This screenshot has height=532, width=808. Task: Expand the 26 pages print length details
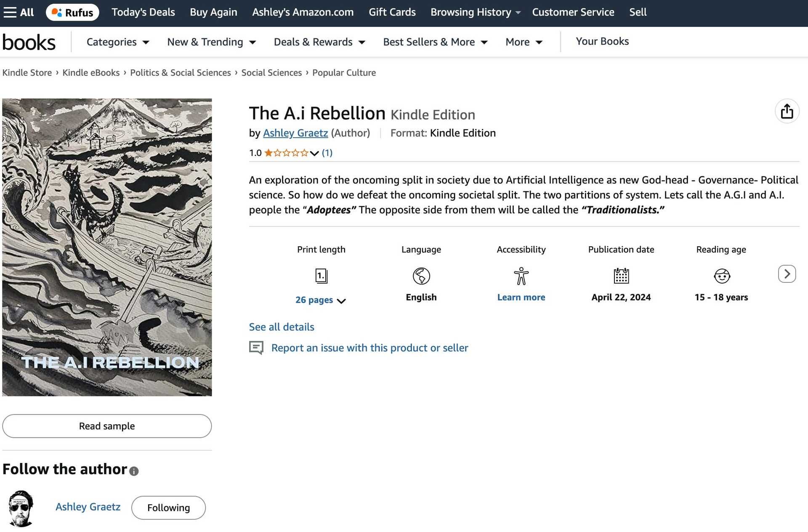click(x=321, y=300)
